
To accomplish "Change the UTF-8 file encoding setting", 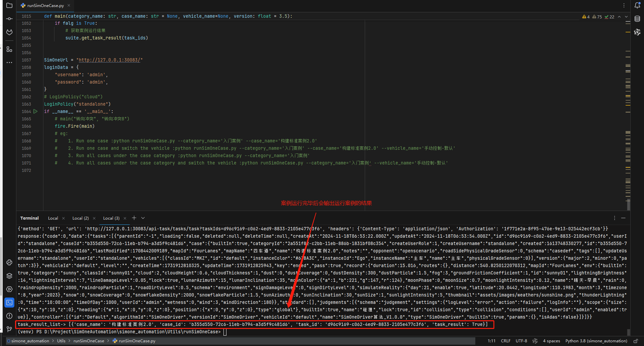I will (521, 341).
